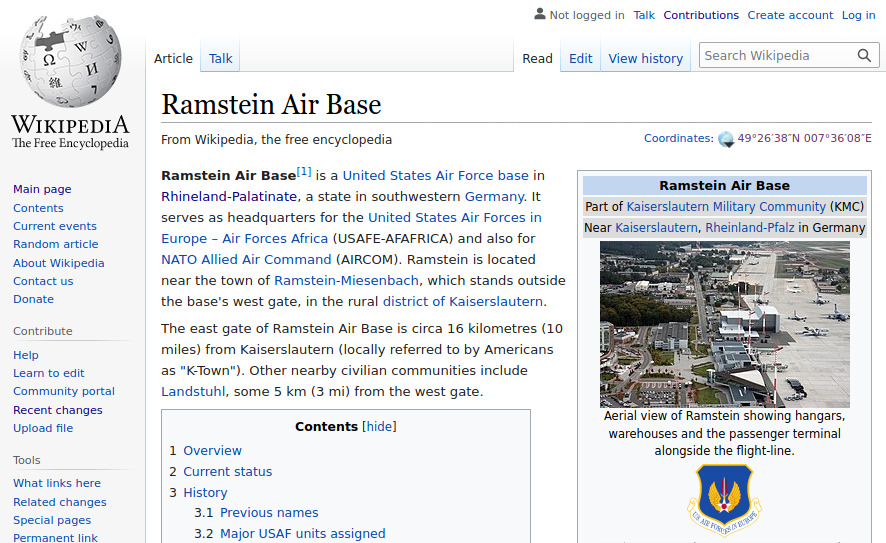Open Current events
The height and width of the screenshot is (543, 886).
(55, 226)
